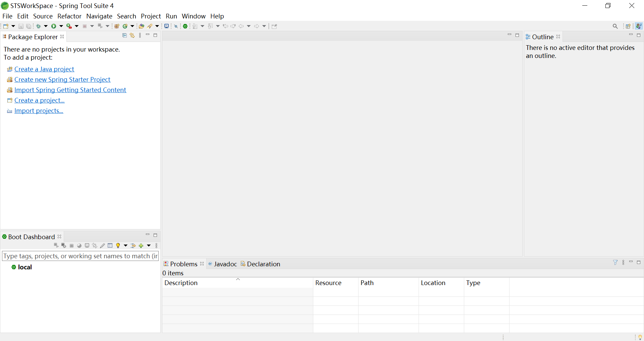Click the toolbar search magnifier icon
This screenshot has width=644, height=341.
click(x=615, y=26)
